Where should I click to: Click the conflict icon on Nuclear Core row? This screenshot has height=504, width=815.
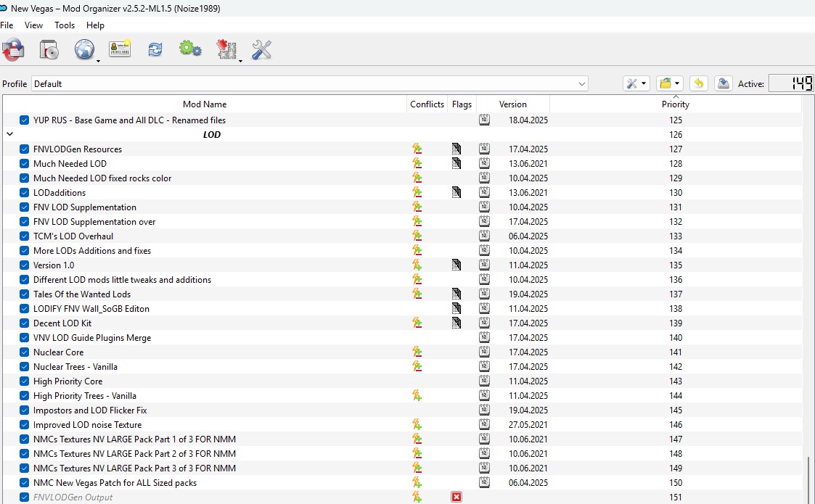(x=417, y=352)
